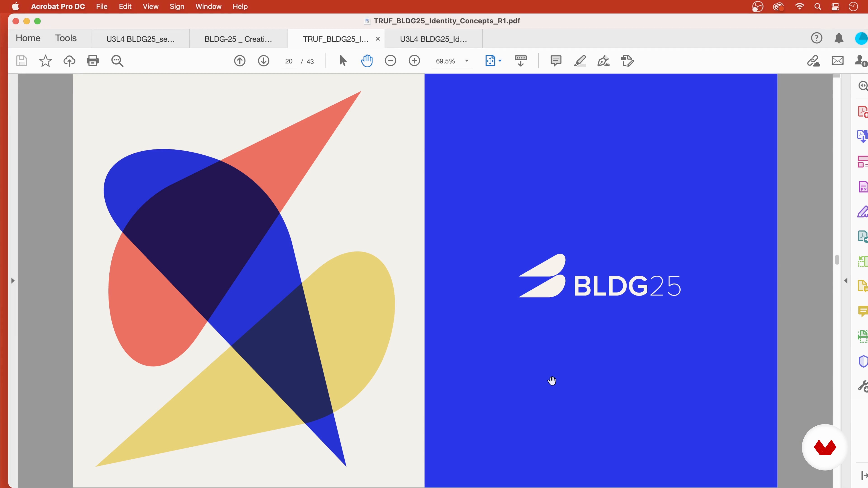Open Acrobat Pro DC app menu
The image size is (868, 488).
[58, 7]
